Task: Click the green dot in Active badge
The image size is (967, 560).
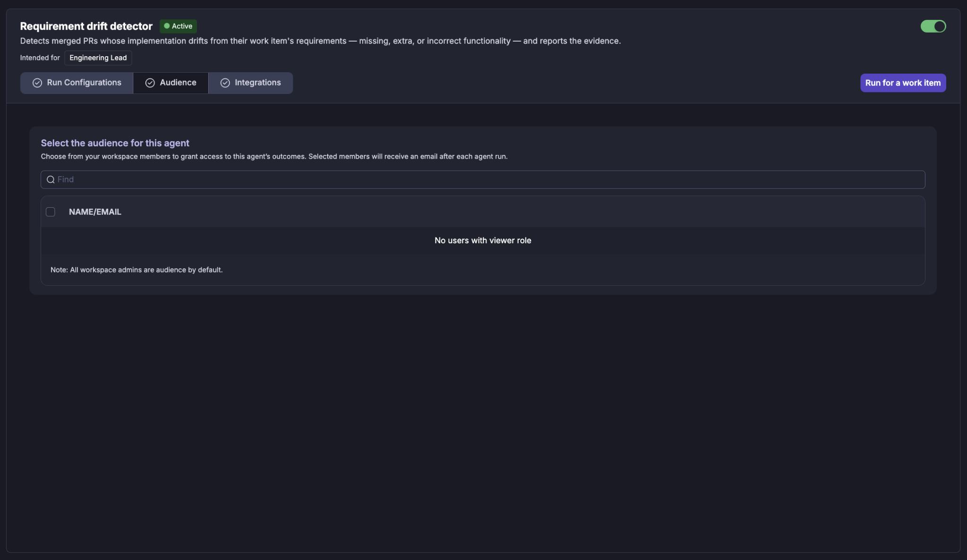Action: (167, 26)
